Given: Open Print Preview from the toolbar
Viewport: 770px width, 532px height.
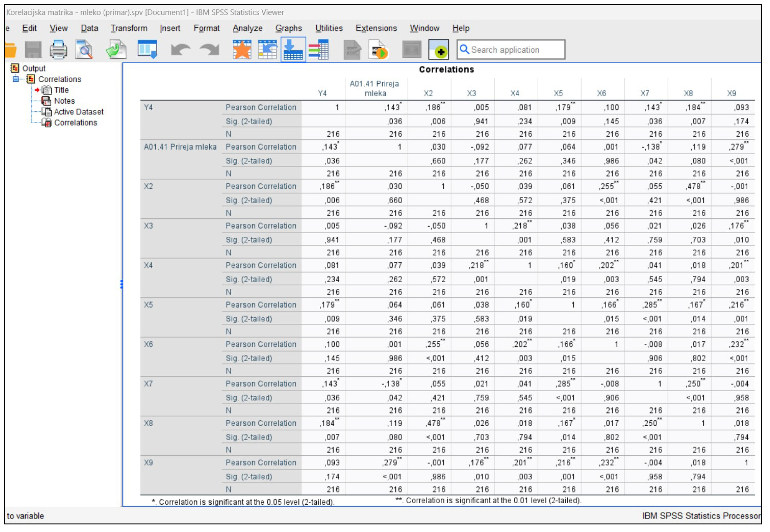Looking at the screenshot, I should click(84, 50).
